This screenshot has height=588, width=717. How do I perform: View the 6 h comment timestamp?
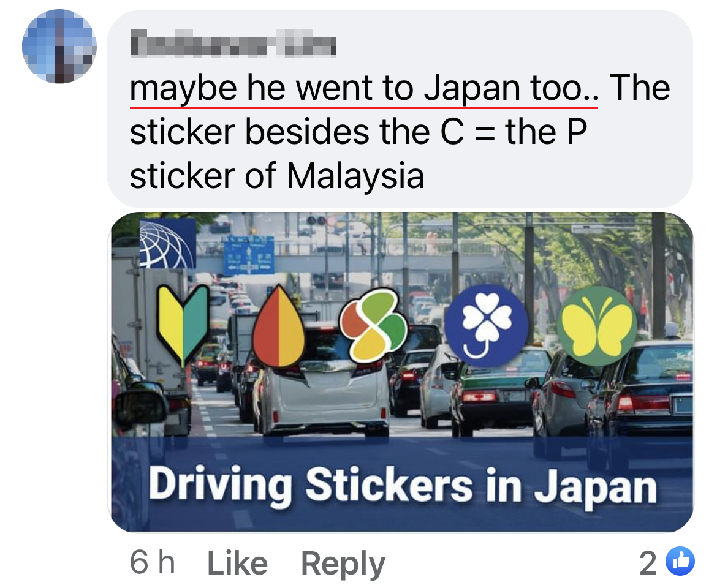152,562
